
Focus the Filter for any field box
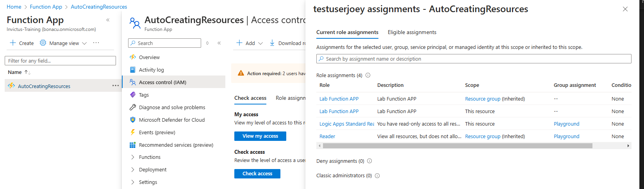click(61, 61)
